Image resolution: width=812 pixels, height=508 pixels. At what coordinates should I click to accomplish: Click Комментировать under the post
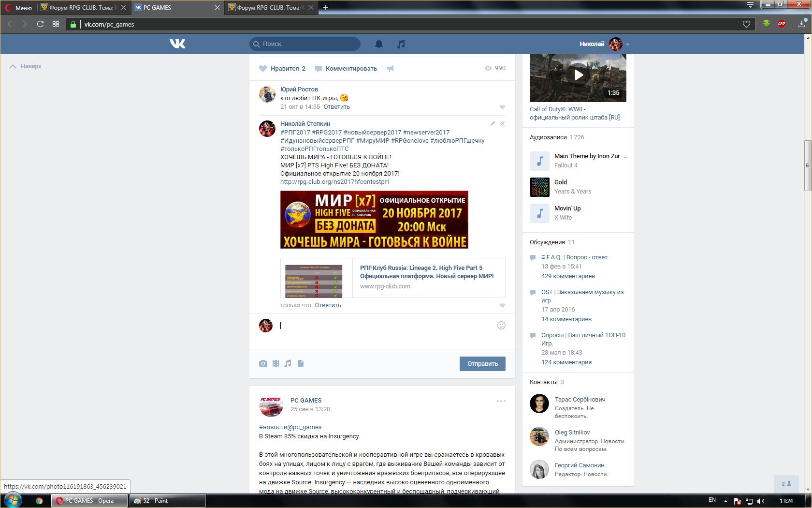coord(346,69)
